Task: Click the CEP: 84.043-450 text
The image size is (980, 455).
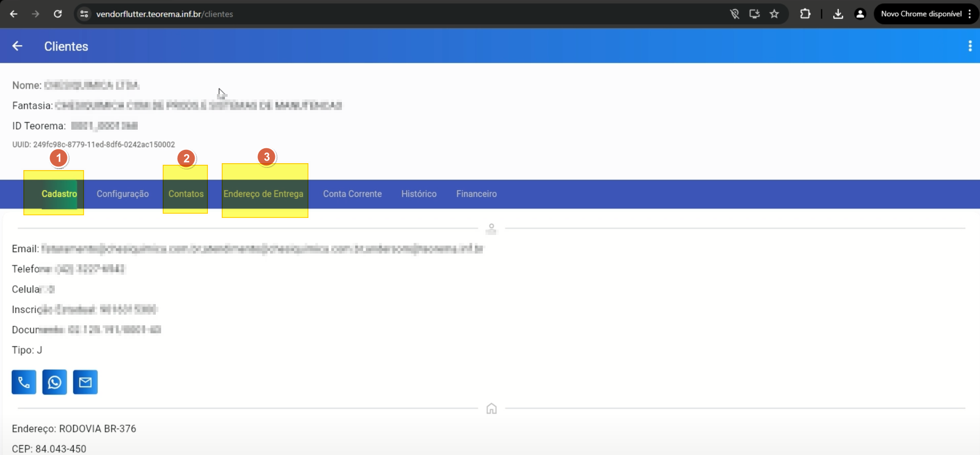Action: (x=49, y=449)
